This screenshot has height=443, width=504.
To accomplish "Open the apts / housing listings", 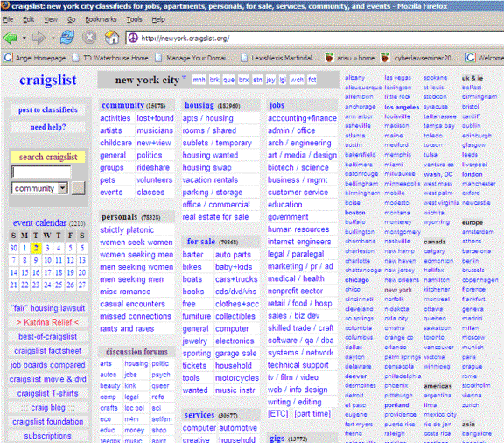I will 208,118.
